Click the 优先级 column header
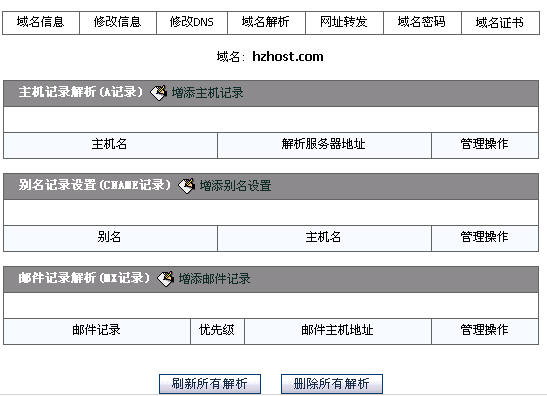The height and width of the screenshot is (396, 547). pyautogui.click(x=217, y=331)
